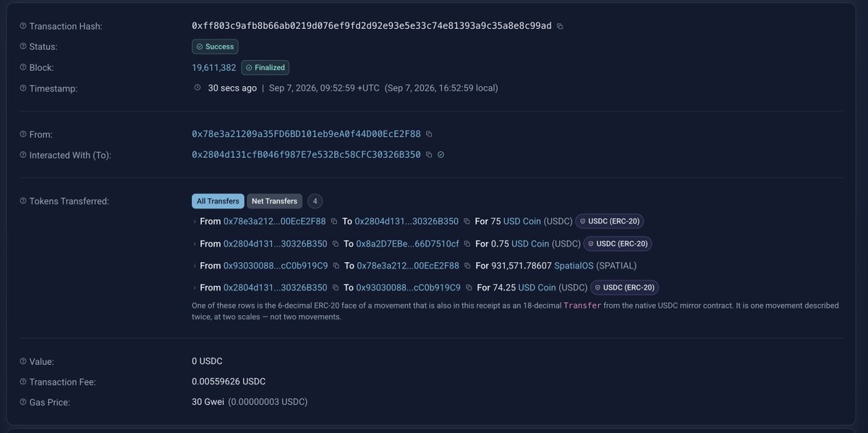
Task: Open block 19,611,382
Action: (x=213, y=67)
